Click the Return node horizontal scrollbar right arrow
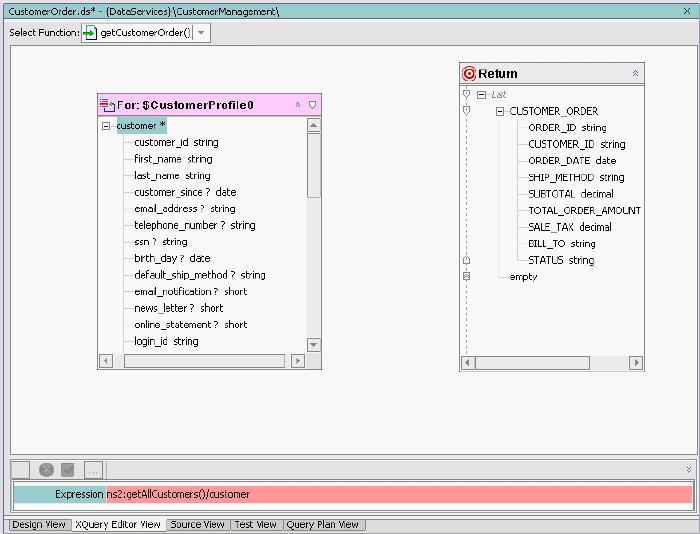700x534 pixels. pyautogui.click(x=636, y=363)
